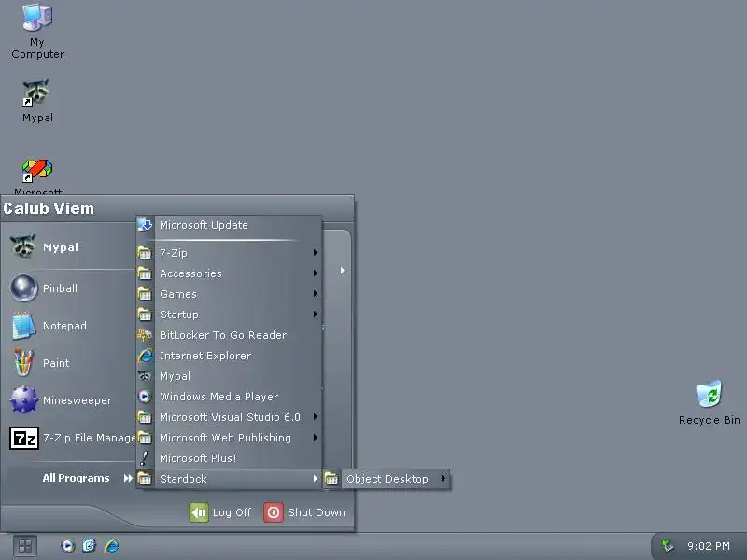Click the Minesweeper mine icon
Viewport: 747px width, 560px height.
tap(23, 400)
